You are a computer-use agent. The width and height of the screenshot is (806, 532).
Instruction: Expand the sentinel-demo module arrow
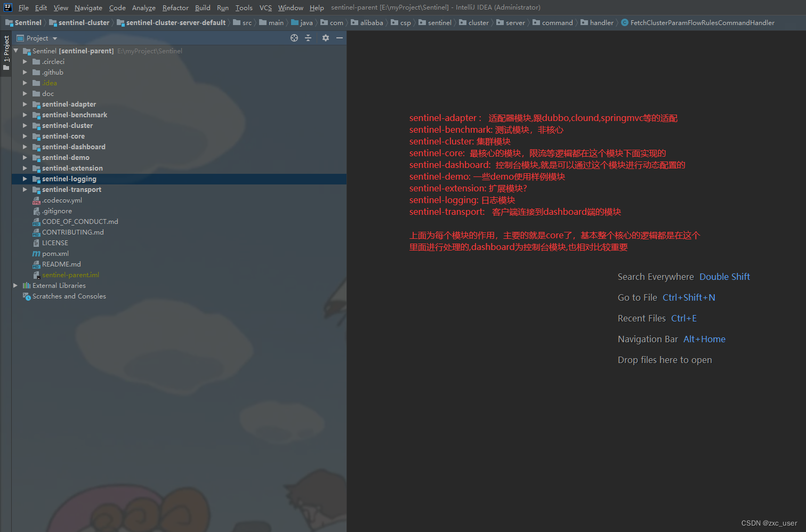[x=25, y=158]
